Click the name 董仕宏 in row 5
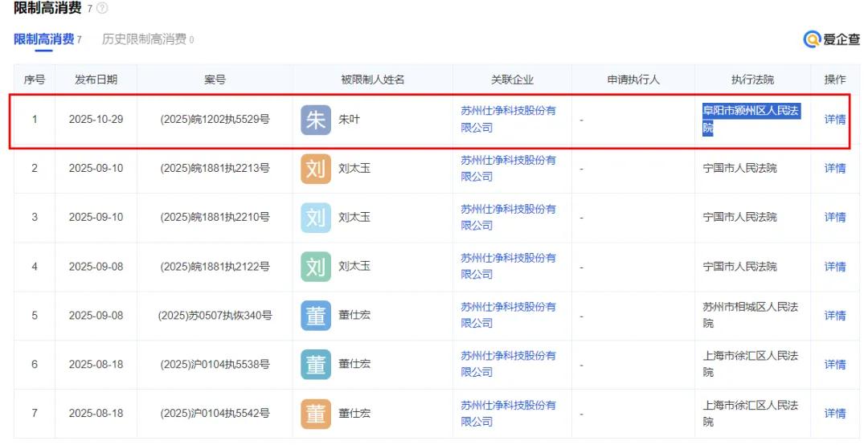This screenshot has width=868, height=445. tap(354, 315)
